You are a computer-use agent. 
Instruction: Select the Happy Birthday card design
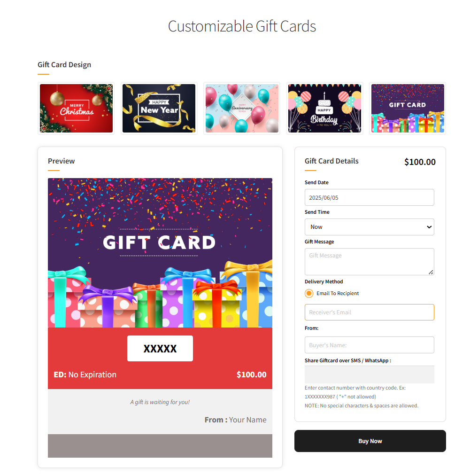click(x=324, y=108)
